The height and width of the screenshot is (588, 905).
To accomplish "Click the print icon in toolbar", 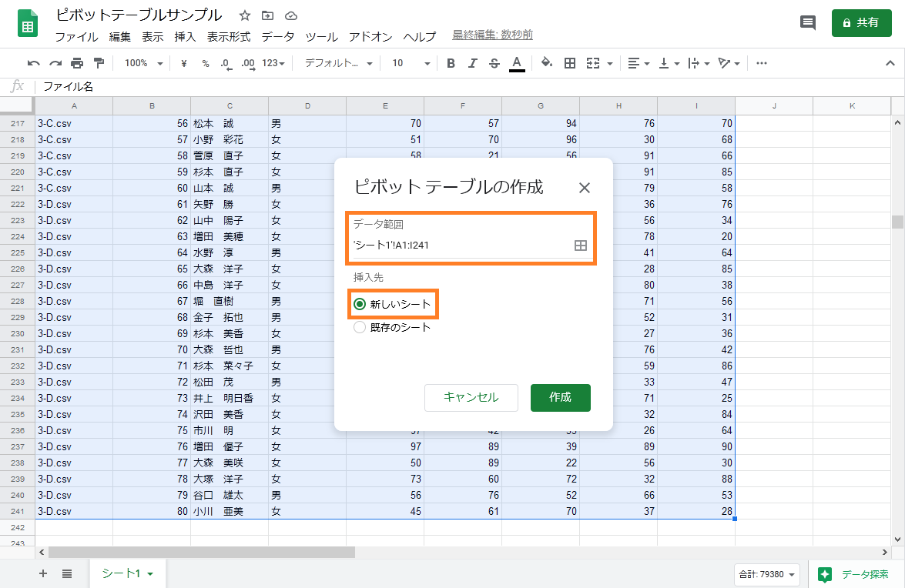I will [77, 63].
